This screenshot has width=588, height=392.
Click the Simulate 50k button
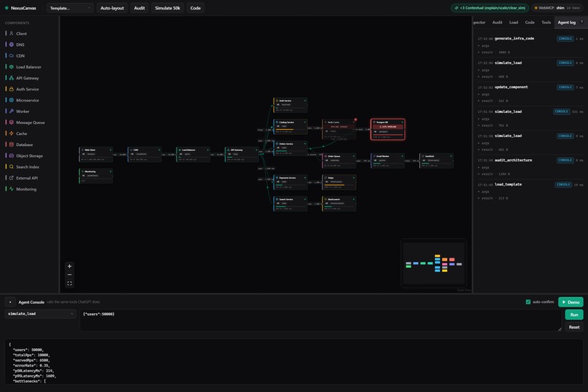167,8
